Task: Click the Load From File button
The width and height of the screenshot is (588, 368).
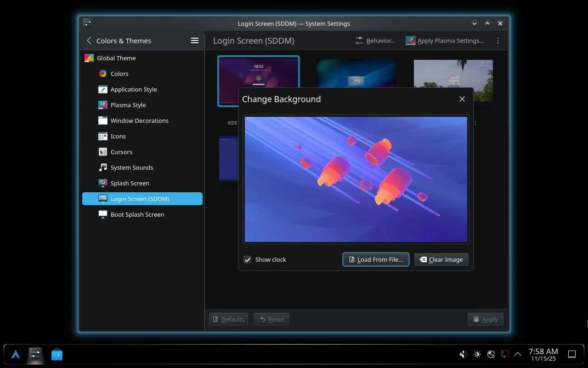Action: 376,259
